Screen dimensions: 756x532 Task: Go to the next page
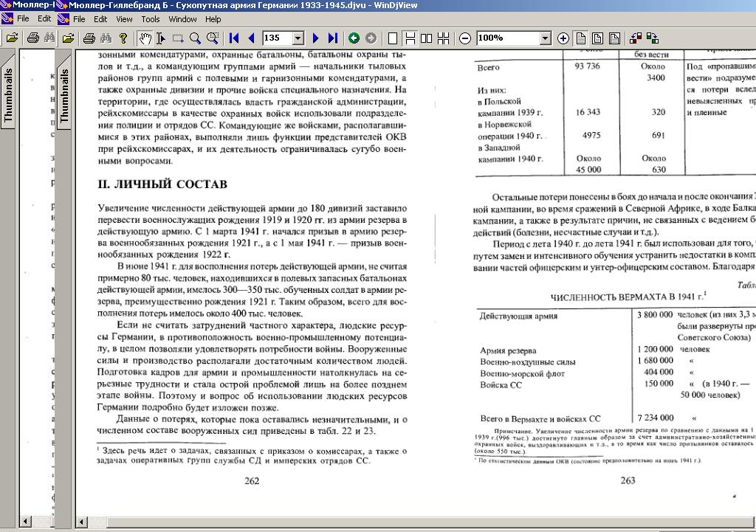316,38
